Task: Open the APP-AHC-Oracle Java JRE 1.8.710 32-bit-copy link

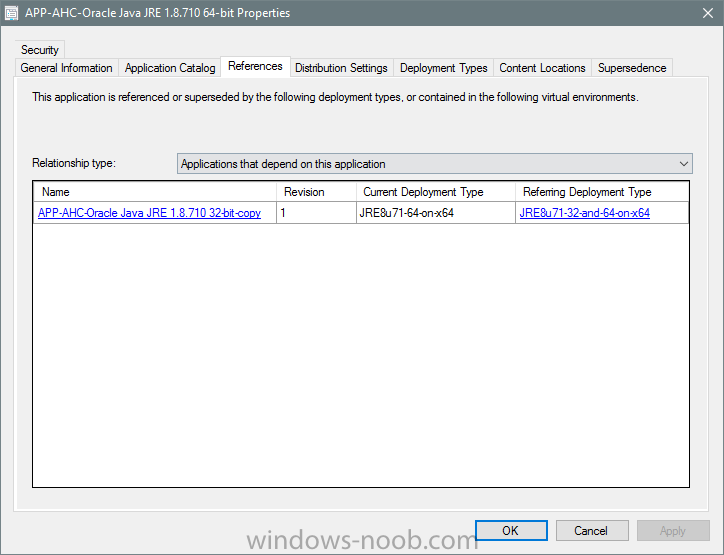Action: point(150,213)
